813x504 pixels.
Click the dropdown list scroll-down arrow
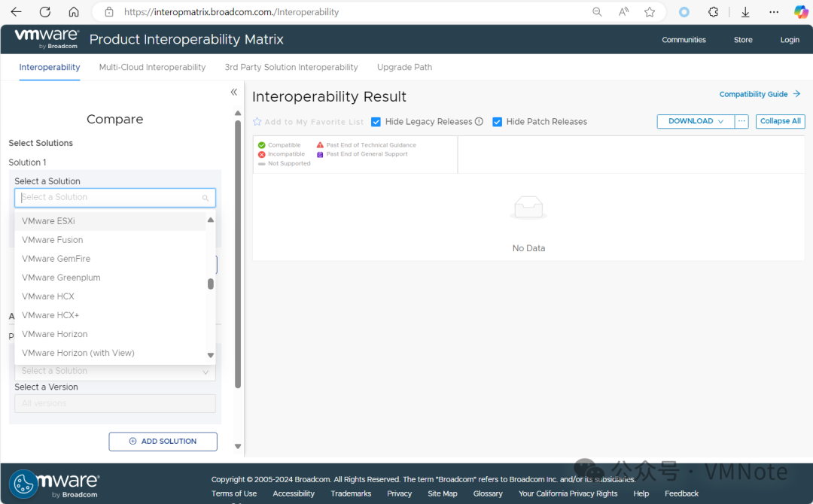211,355
